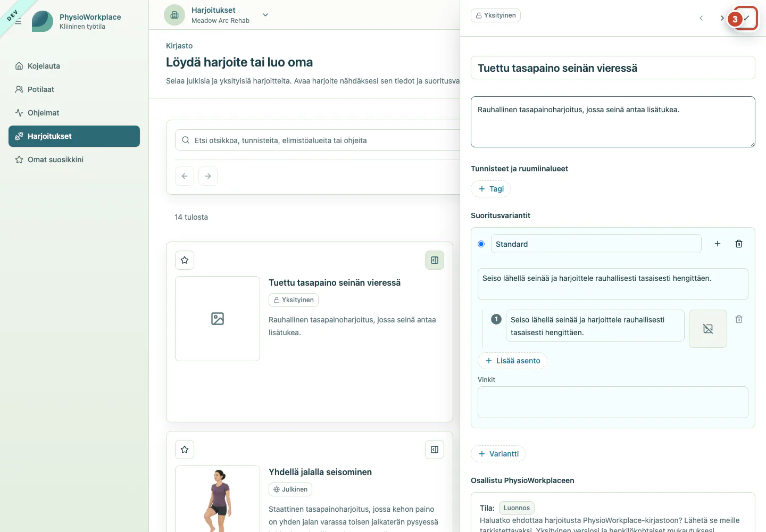Click the no-image placeholder for step 1
The height and width of the screenshot is (532, 766).
[x=708, y=329]
